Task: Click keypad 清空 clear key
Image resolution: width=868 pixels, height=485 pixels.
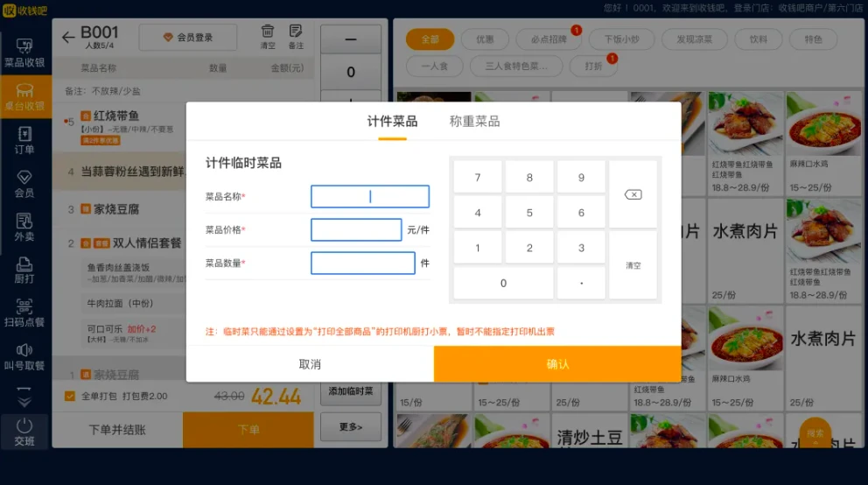Action: pyautogui.click(x=633, y=265)
